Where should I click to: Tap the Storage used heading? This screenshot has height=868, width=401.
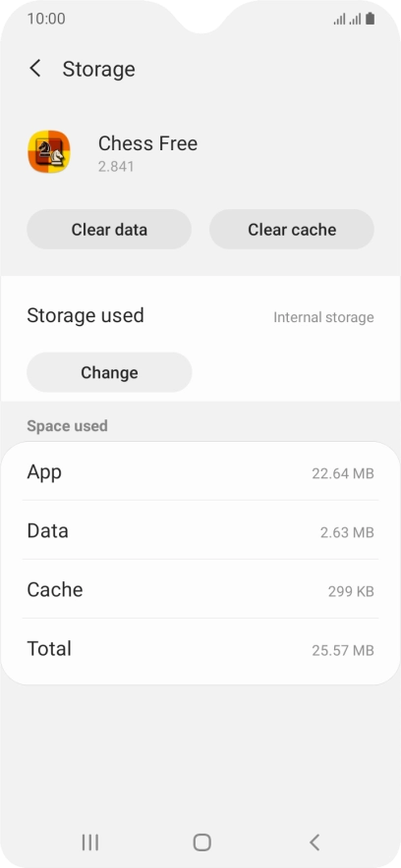(86, 315)
